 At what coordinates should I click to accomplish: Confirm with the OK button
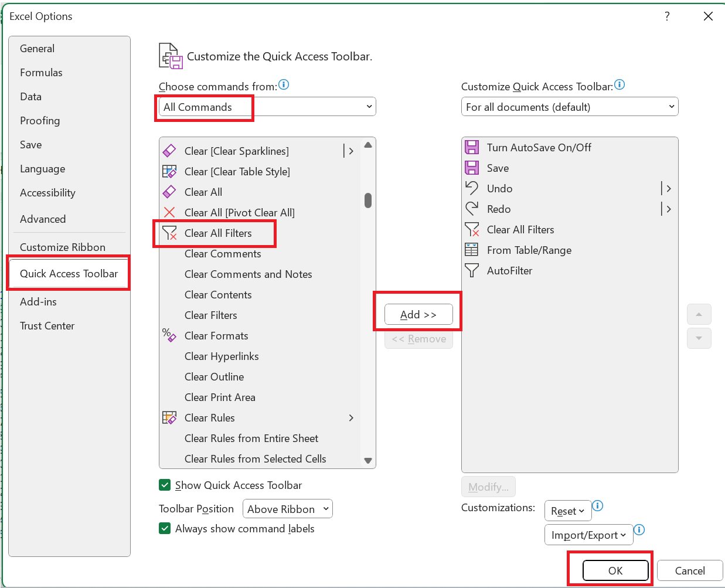tap(615, 570)
